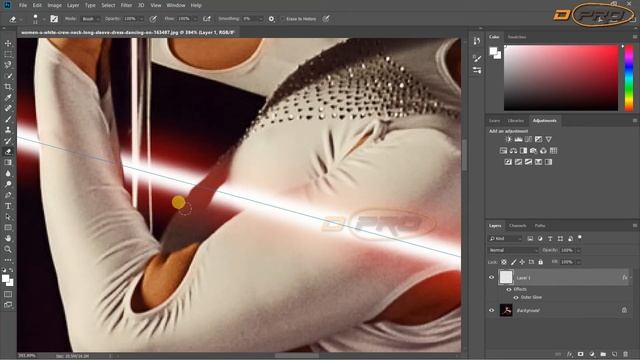Open the Filter menu
This screenshot has width=640, height=360.
coord(126,5)
